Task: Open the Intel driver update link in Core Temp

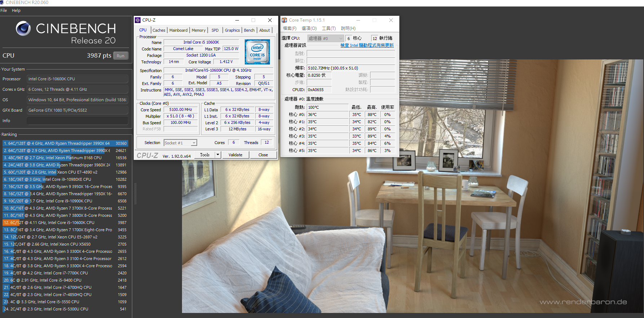Action: [x=367, y=45]
